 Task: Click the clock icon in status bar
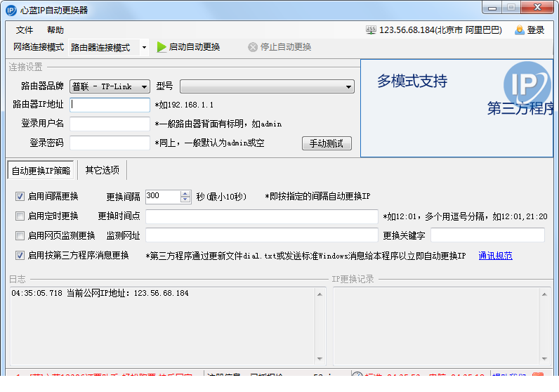(x=357, y=377)
